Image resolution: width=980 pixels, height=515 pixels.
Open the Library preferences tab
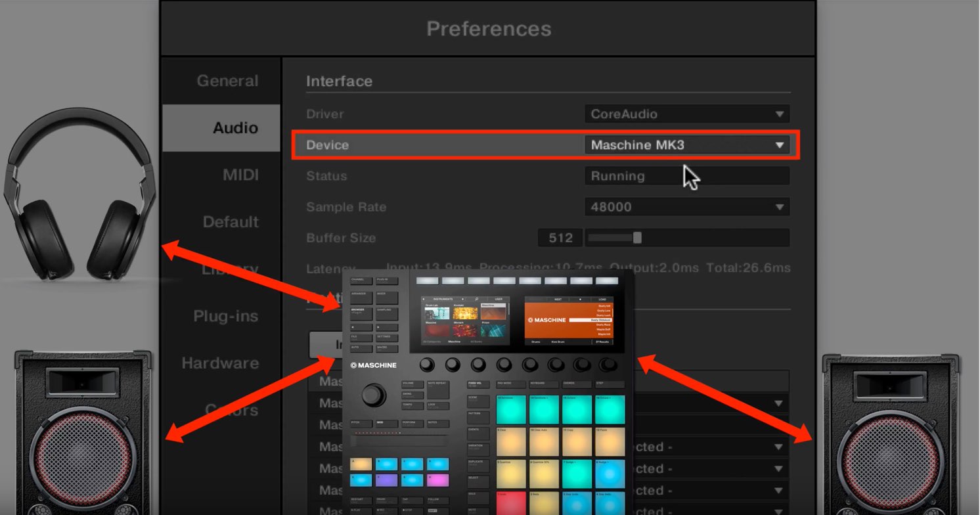[x=221, y=269]
